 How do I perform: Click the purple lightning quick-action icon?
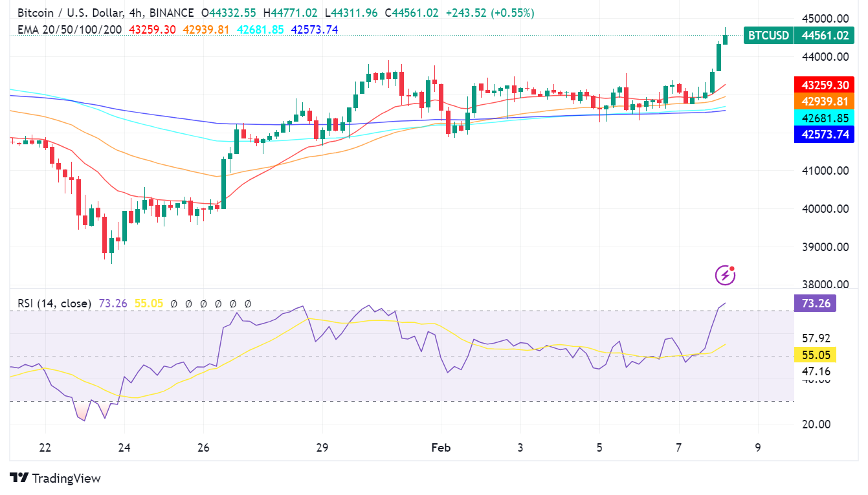pos(724,274)
